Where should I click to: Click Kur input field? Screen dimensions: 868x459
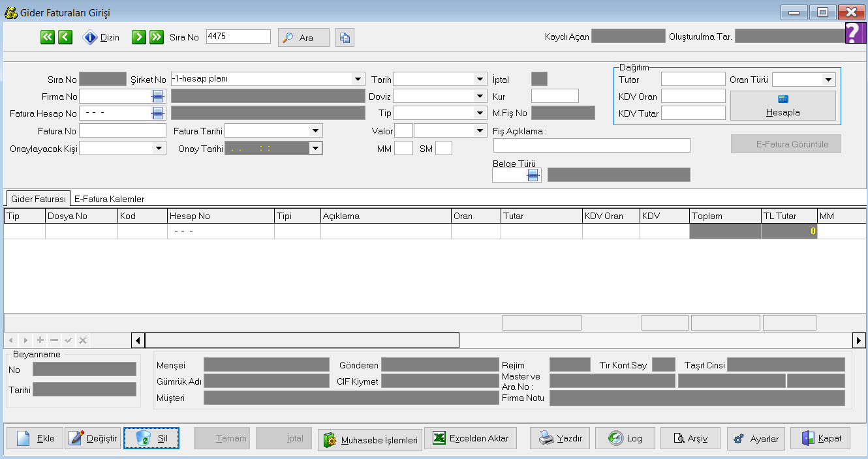click(555, 96)
